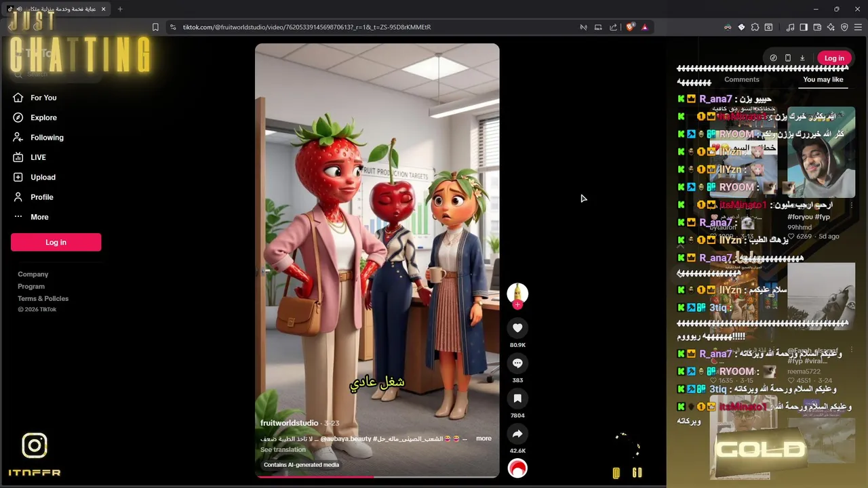Open the Brave VPN shield icon
868x488 pixels.
pos(844,27)
